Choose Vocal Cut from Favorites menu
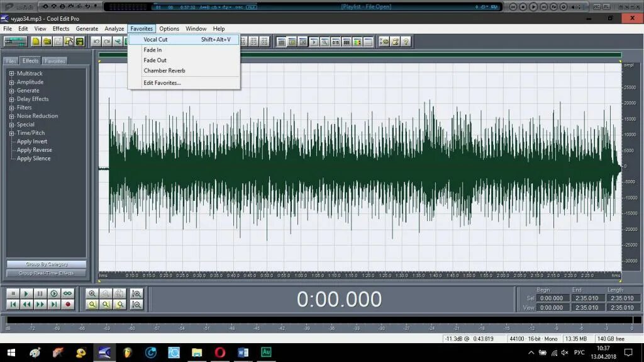Screen dimensions: 644x362 tap(184, 40)
